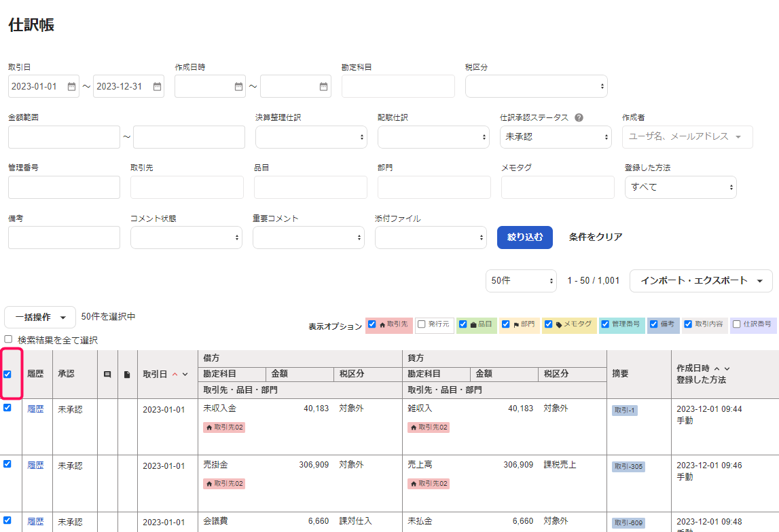
Task: Sort 作成日時 ascending with up arrow
Action: [717, 368]
